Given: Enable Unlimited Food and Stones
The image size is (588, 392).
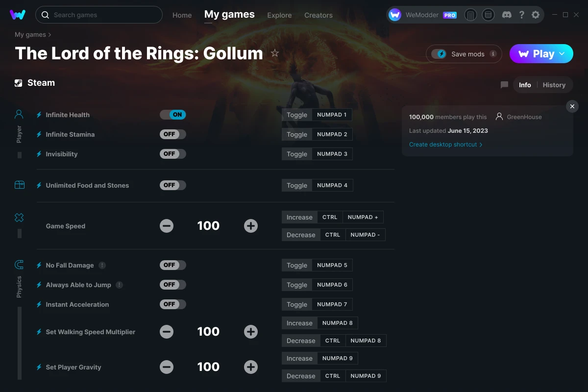Looking at the screenshot, I should (x=173, y=185).
